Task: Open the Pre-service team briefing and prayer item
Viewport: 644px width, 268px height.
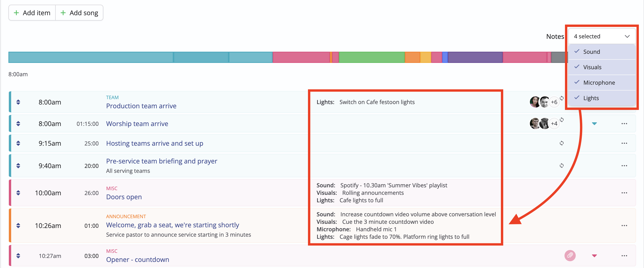Action: (x=162, y=161)
